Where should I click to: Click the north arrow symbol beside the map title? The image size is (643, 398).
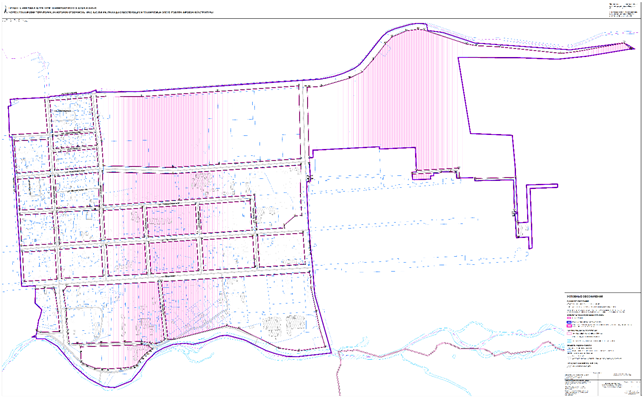(x=5, y=10)
